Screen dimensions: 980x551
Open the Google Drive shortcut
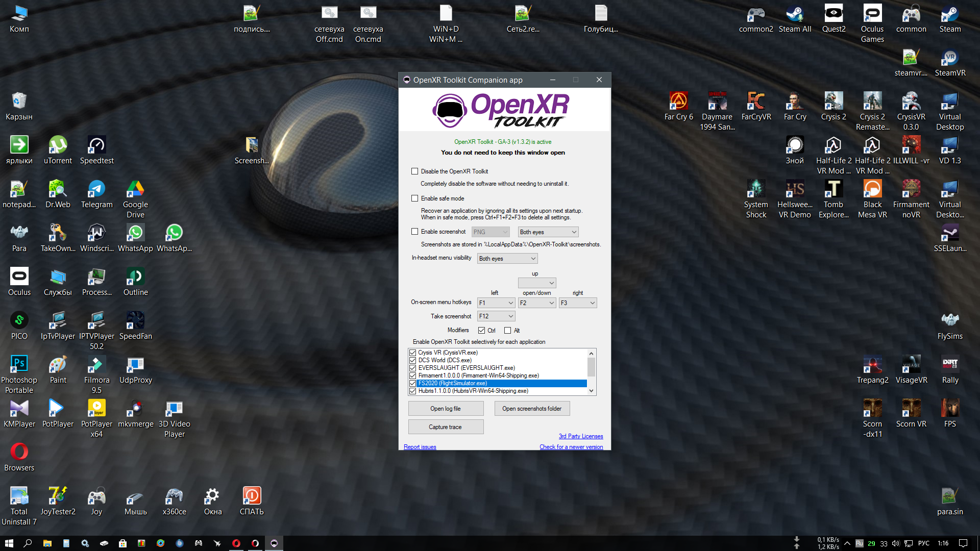135,189
